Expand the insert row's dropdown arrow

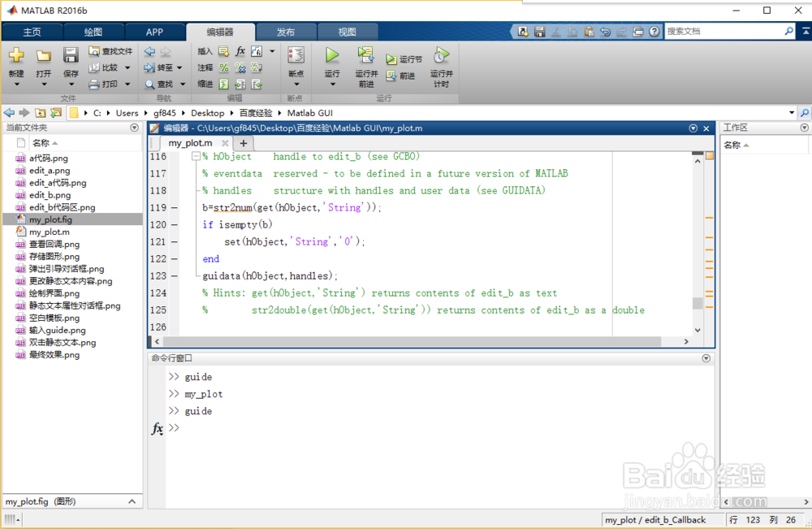[272, 51]
